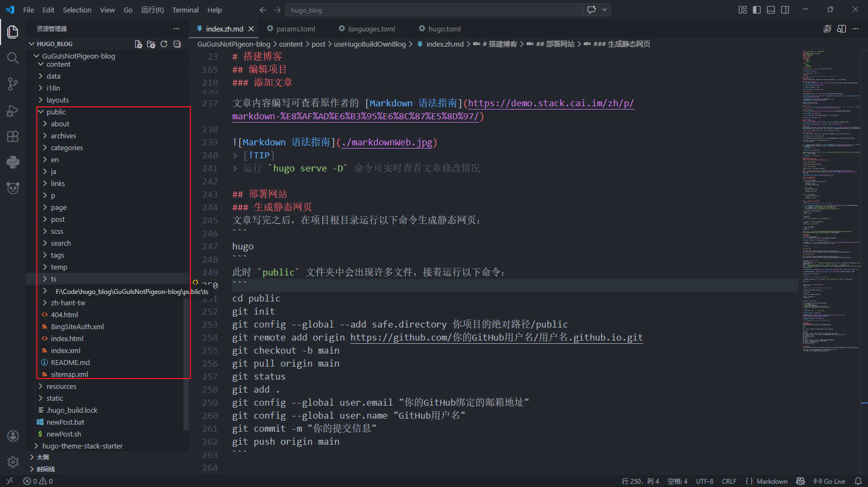Click the remote window icon in status bar

pyautogui.click(x=9, y=481)
